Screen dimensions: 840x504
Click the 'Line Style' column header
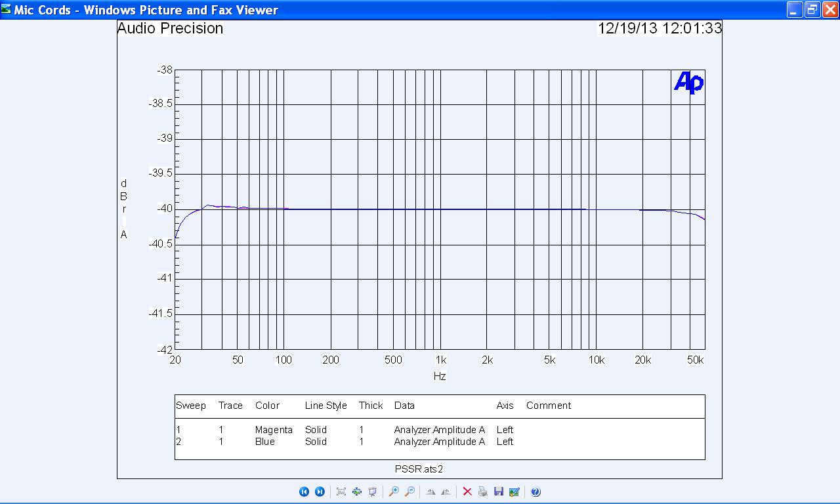(x=325, y=406)
